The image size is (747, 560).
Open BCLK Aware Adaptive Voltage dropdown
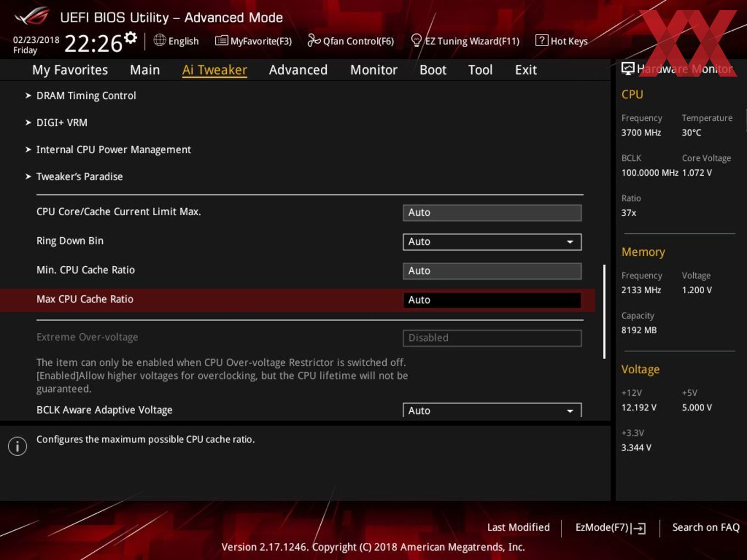(x=492, y=410)
